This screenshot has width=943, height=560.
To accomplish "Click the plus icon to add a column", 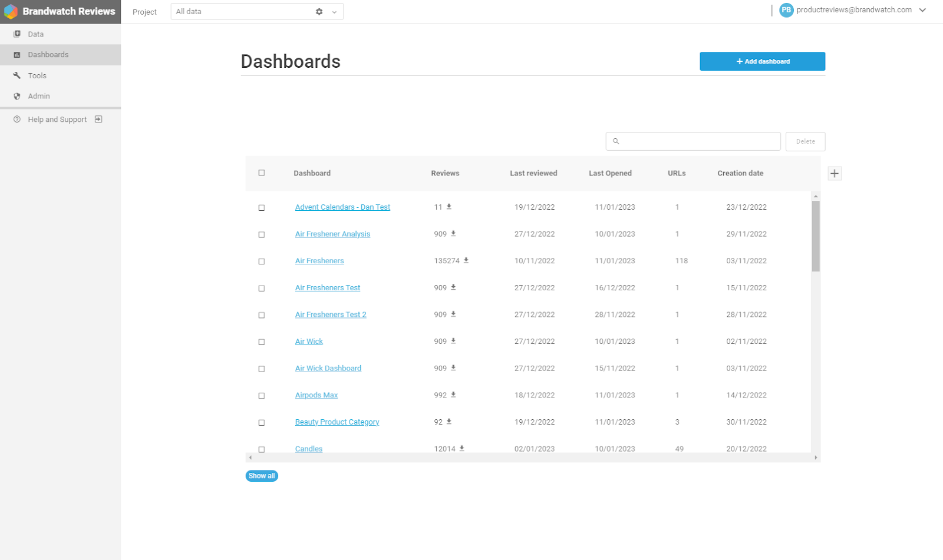I will pos(835,173).
